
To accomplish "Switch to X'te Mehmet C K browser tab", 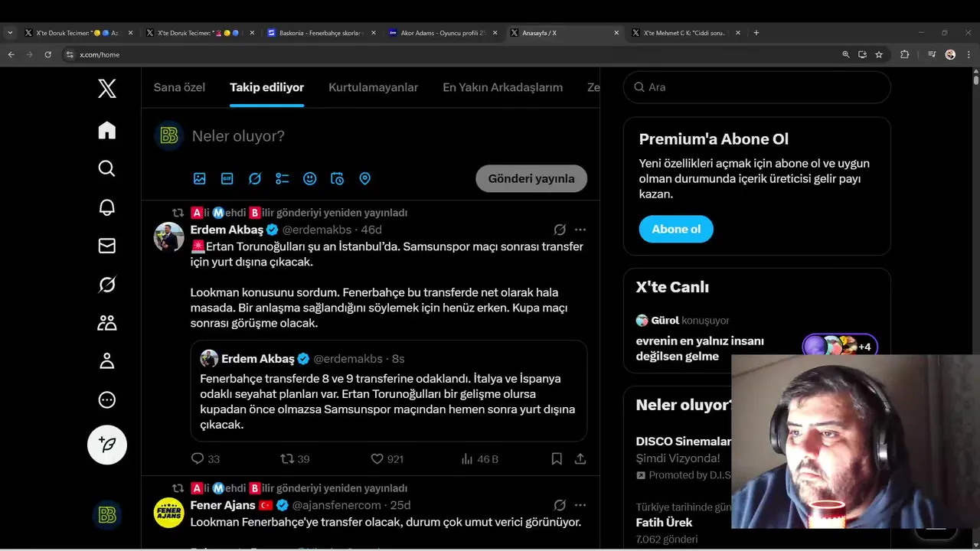I will coord(687,33).
